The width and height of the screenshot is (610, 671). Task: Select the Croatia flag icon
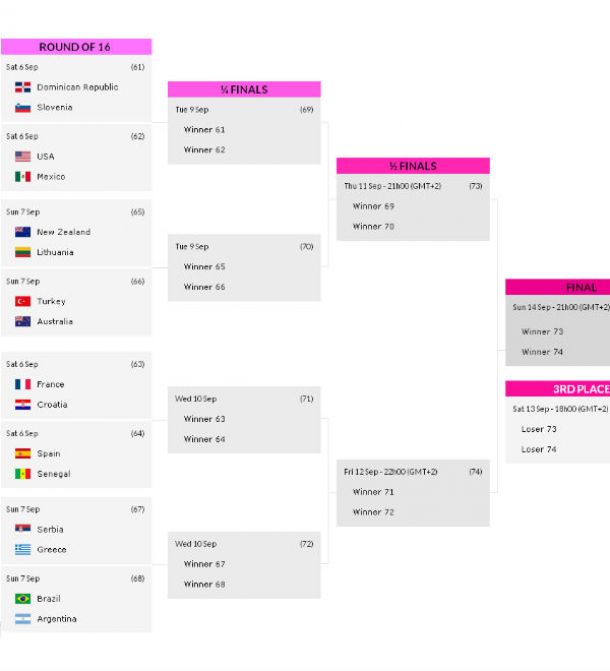(23, 405)
